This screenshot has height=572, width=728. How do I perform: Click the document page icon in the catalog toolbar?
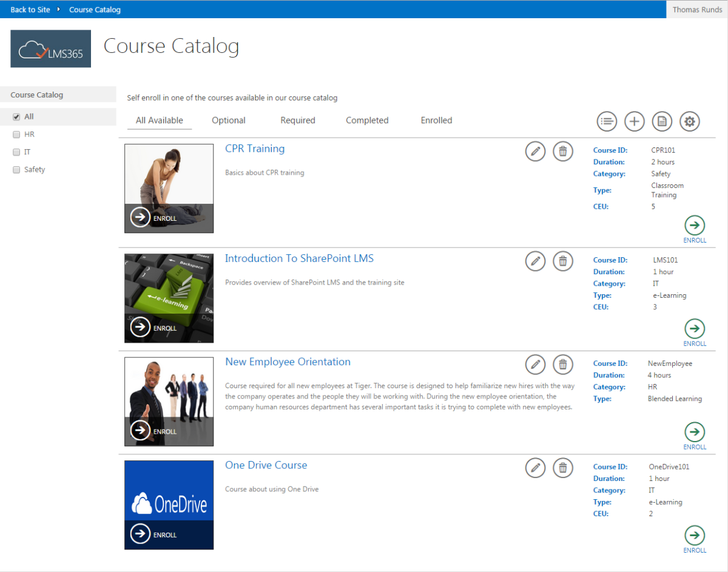tap(662, 121)
